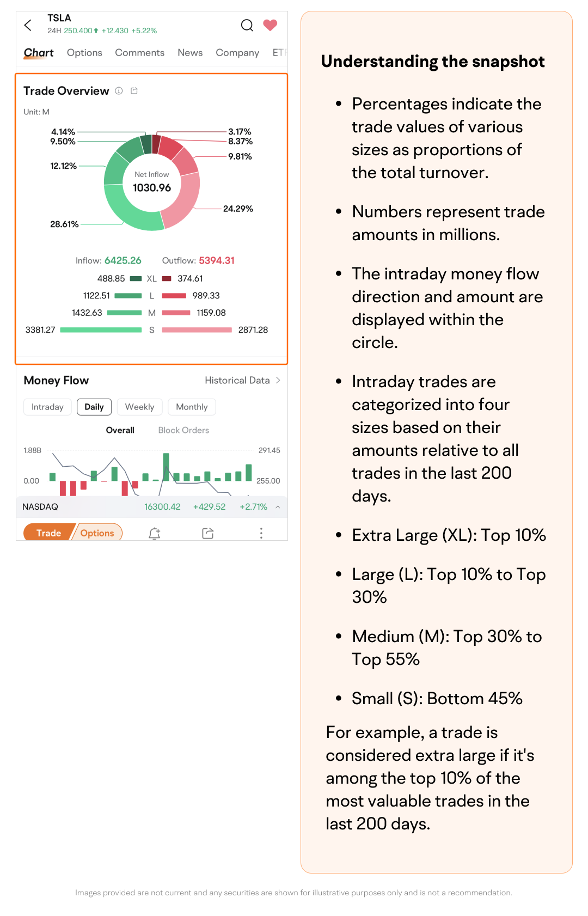This screenshot has height=916, width=588.
Task: Click bottom bar share icon
Action: tap(207, 533)
